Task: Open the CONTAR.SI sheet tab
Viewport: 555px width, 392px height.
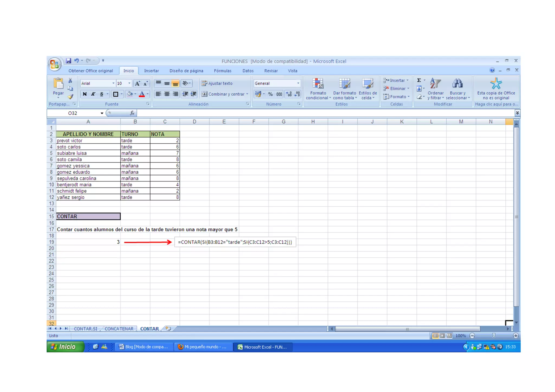Action: coord(85,329)
